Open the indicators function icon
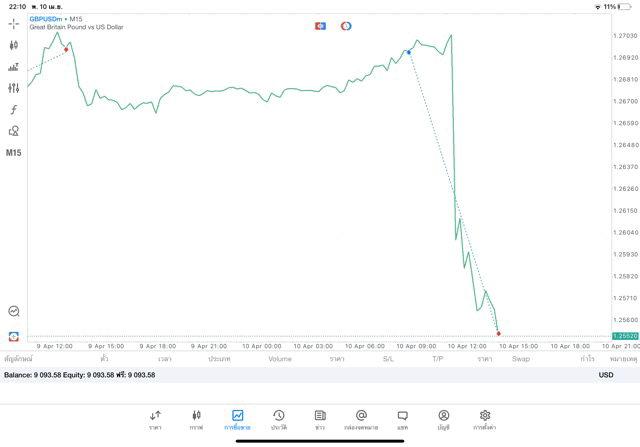Image resolution: width=640 pixels, height=447 pixels. [13, 110]
